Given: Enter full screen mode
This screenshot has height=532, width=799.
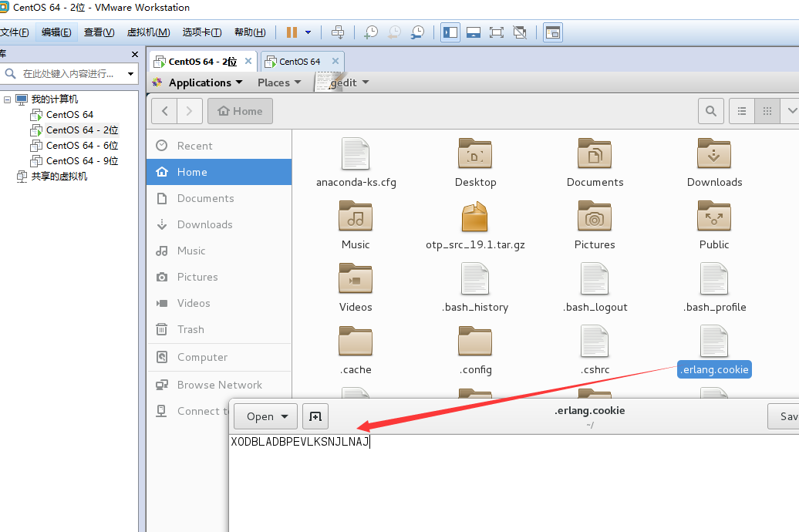Looking at the screenshot, I should (x=497, y=32).
